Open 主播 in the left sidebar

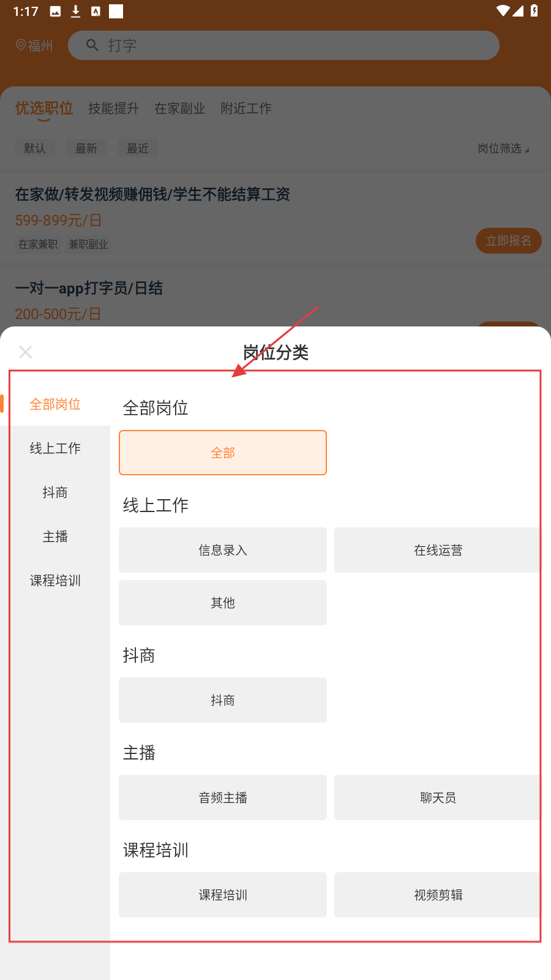(55, 537)
